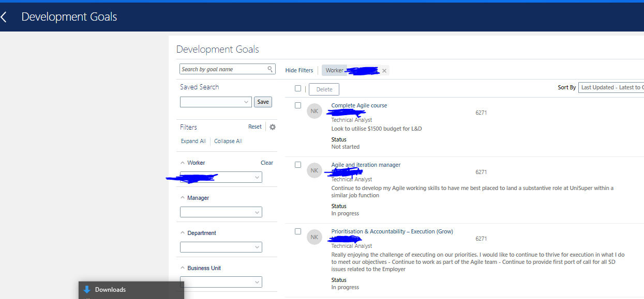644x299 pixels.
Task: Click the back arrow beside Development Goals
Action: click(5, 16)
